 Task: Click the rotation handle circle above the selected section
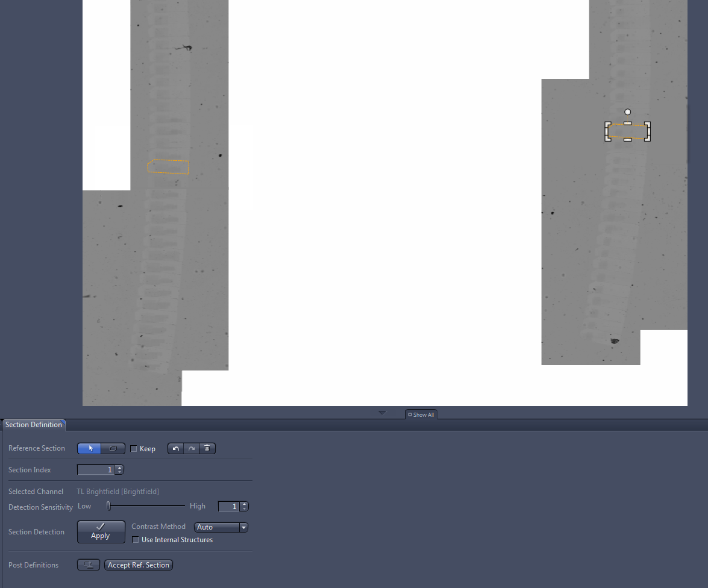click(628, 111)
